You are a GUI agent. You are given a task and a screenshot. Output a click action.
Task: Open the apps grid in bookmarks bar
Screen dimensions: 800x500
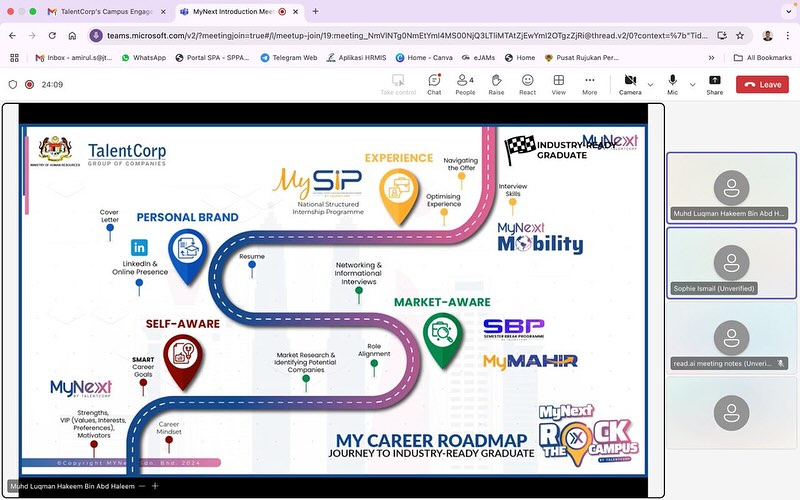pos(14,58)
